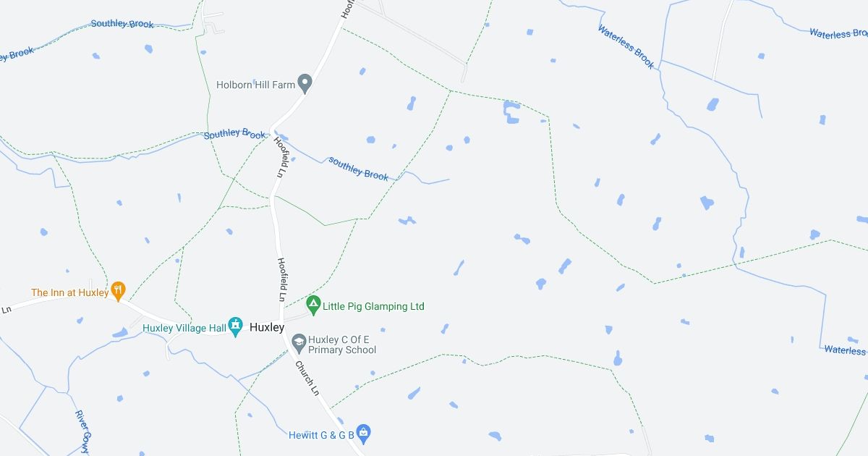Click the Huxley Village Hall text label
The height and width of the screenshot is (456, 868).
[x=184, y=328]
